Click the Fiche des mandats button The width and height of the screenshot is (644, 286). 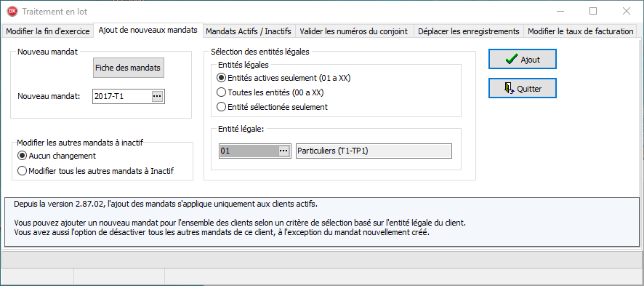(x=128, y=68)
